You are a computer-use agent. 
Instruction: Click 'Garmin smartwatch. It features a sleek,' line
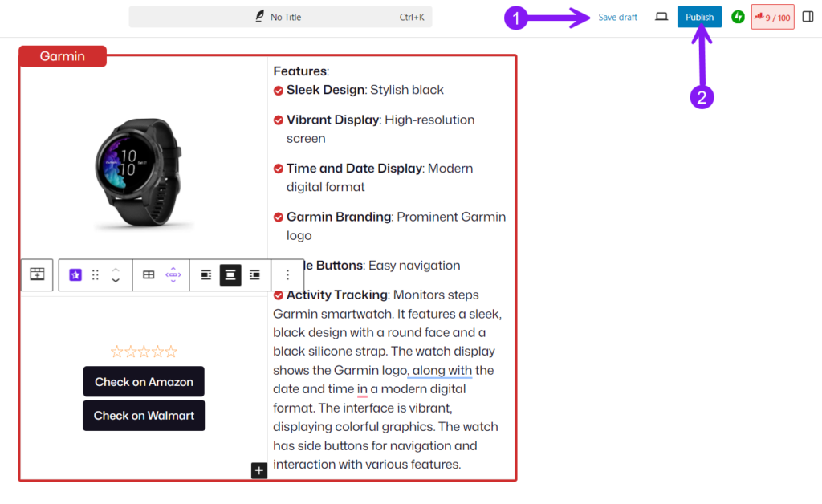coord(388,314)
